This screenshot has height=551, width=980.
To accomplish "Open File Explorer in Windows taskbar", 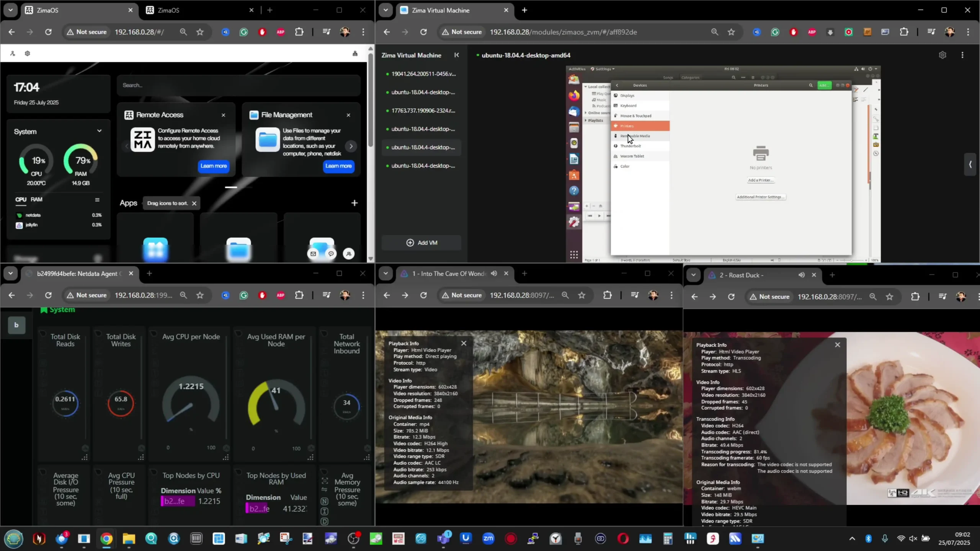I will pos(129,539).
